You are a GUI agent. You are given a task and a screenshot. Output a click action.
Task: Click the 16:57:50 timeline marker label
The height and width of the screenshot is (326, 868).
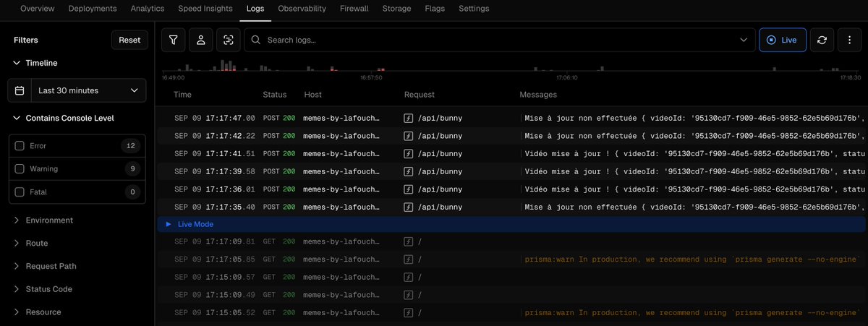point(371,77)
